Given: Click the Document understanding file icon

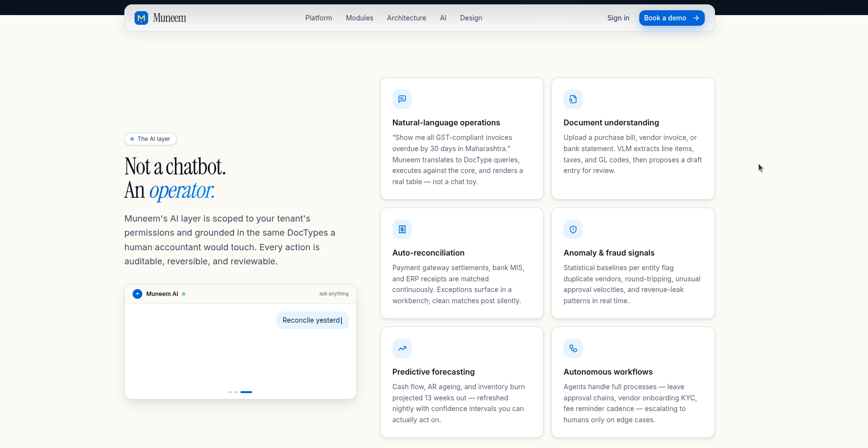Looking at the screenshot, I should point(573,99).
